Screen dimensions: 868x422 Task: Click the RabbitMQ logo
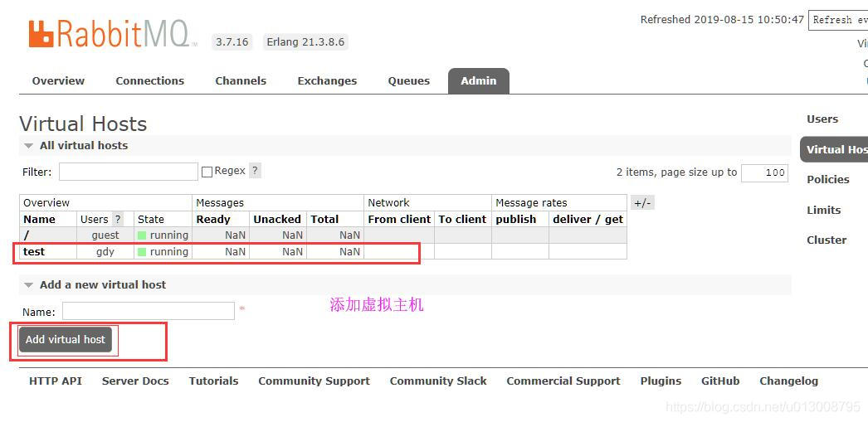(110, 34)
